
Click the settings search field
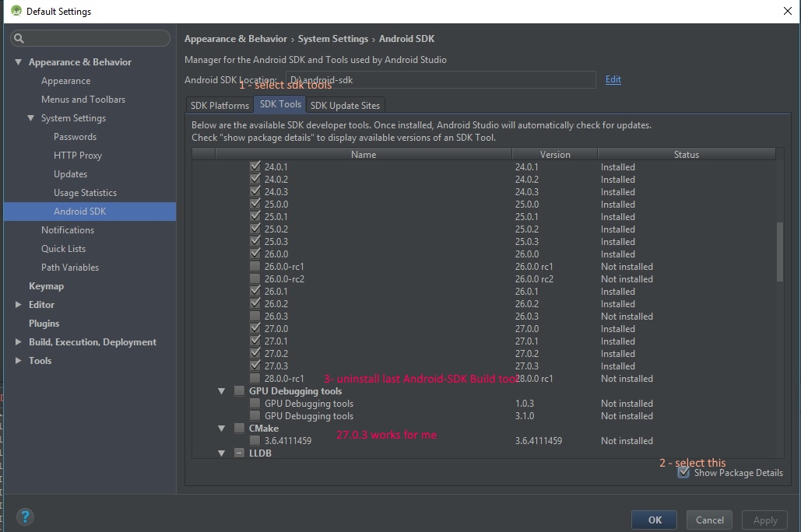90,38
